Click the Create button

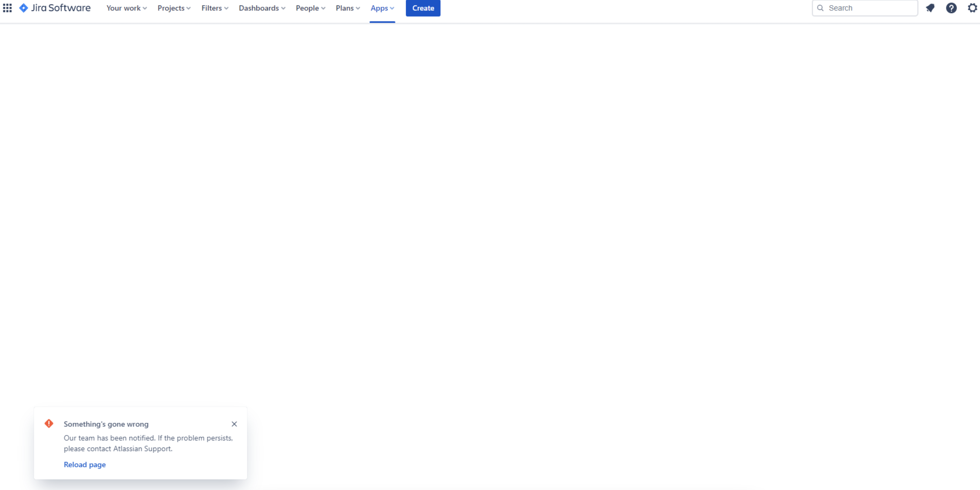(x=423, y=8)
